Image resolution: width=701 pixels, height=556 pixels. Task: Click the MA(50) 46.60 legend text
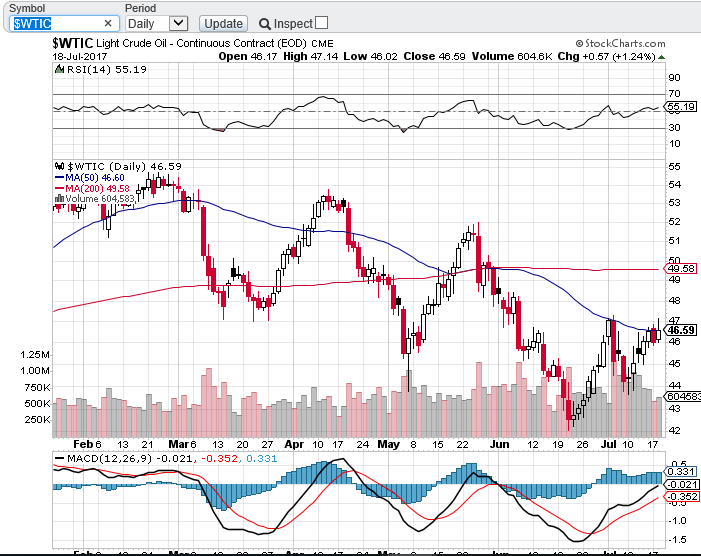[x=95, y=177]
